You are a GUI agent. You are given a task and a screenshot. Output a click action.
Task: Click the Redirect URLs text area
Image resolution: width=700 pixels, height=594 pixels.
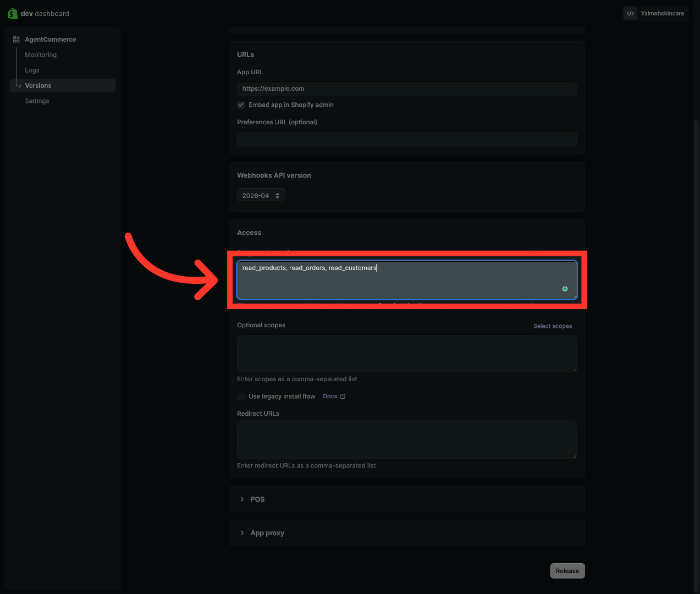[407, 440]
